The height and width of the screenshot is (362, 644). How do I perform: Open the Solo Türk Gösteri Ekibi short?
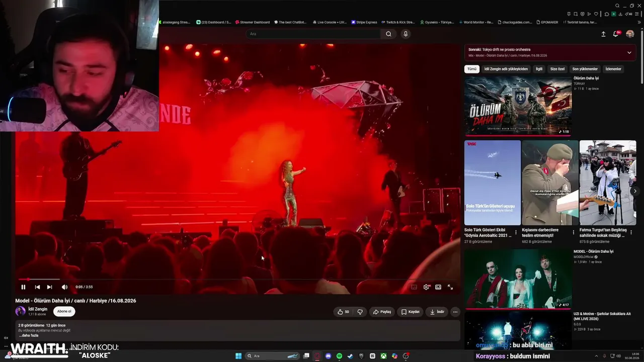[493, 183]
